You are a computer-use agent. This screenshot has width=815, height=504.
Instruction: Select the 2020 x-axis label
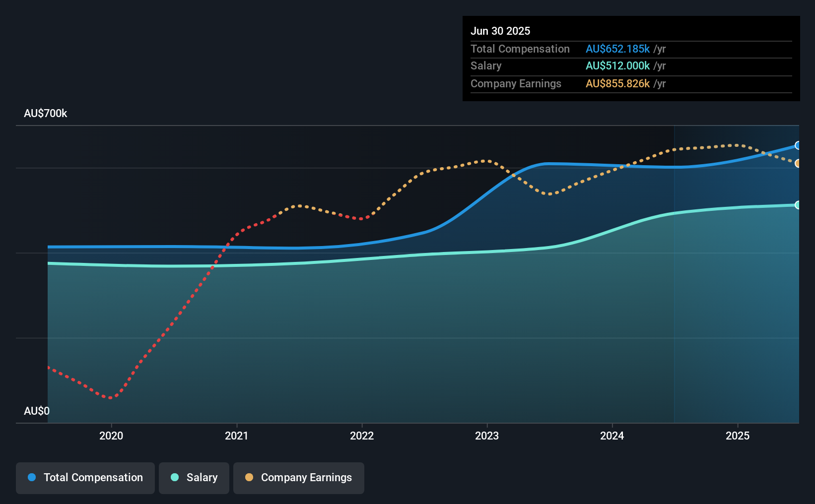(x=111, y=436)
